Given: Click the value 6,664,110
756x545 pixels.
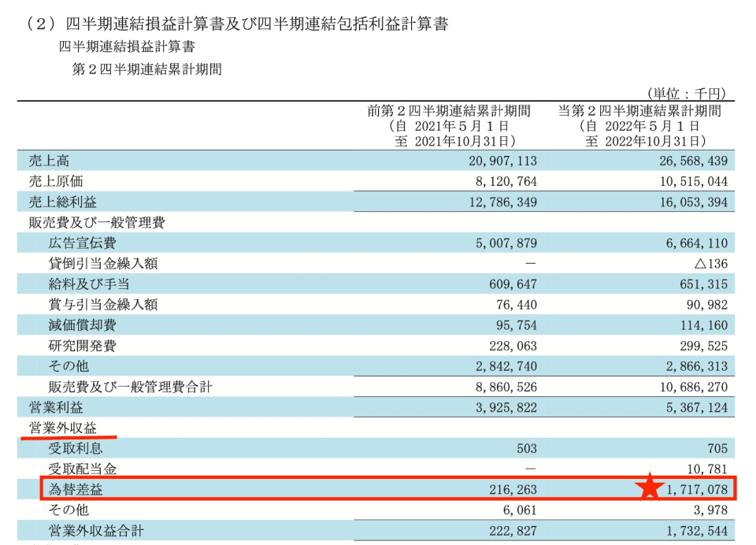Looking at the screenshot, I should tap(697, 243).
